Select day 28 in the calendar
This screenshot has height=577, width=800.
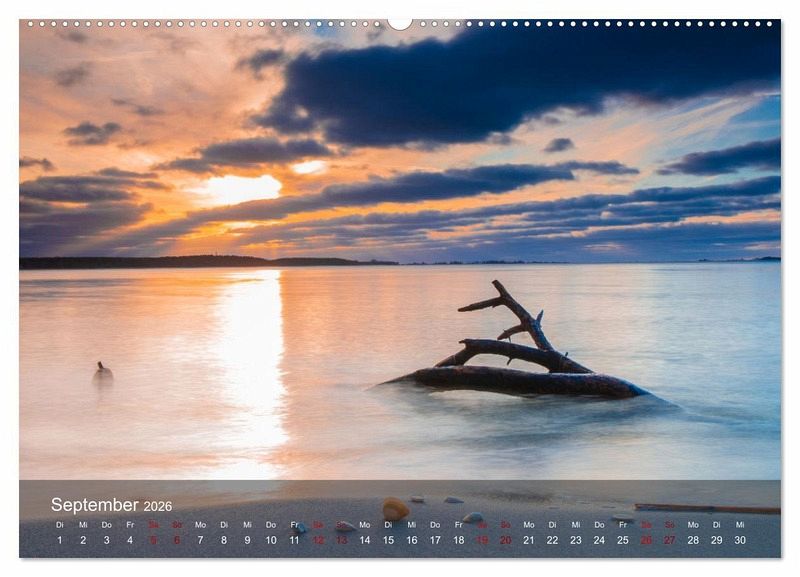pyautogui.click(x=693, y=540)
